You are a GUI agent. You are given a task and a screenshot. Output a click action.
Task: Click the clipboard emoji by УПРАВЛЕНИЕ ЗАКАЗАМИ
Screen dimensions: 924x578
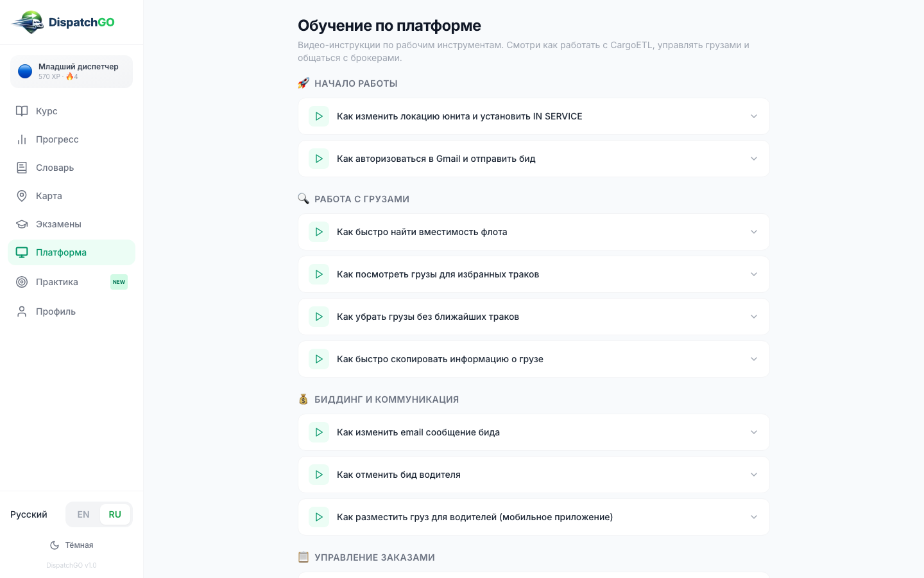pos(304,557)
